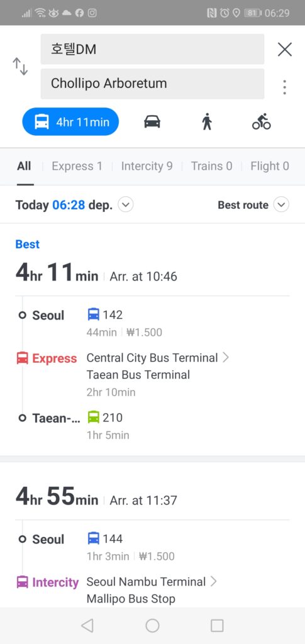The width and height of the screenshot is (305, 644).
Task: Switch to the Intercity 9 tab
Action: [147, 166]
